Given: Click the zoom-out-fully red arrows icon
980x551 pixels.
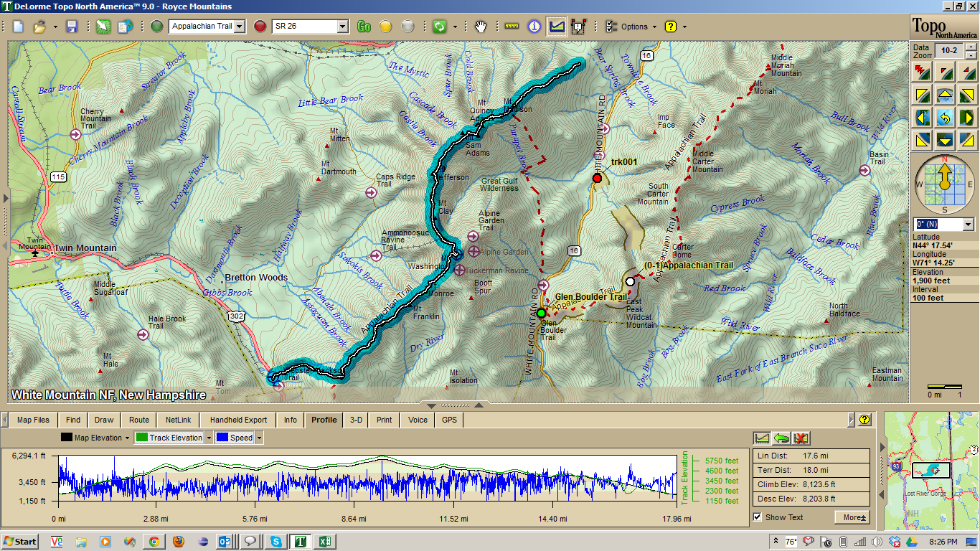Looking at the screenshot, I should coord(921,71).
